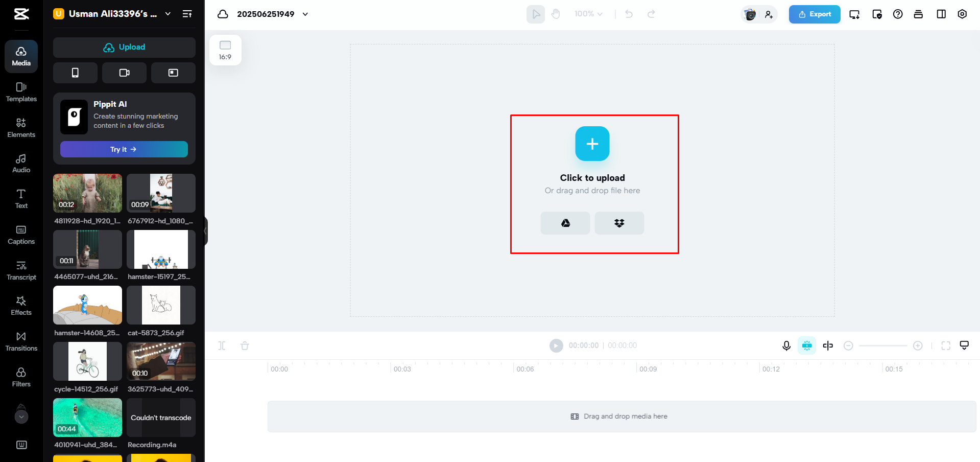980x462 pixels.
Task: Open the task panel icon in the top bar
Action: pyautogui.click(x=877, y=14)
